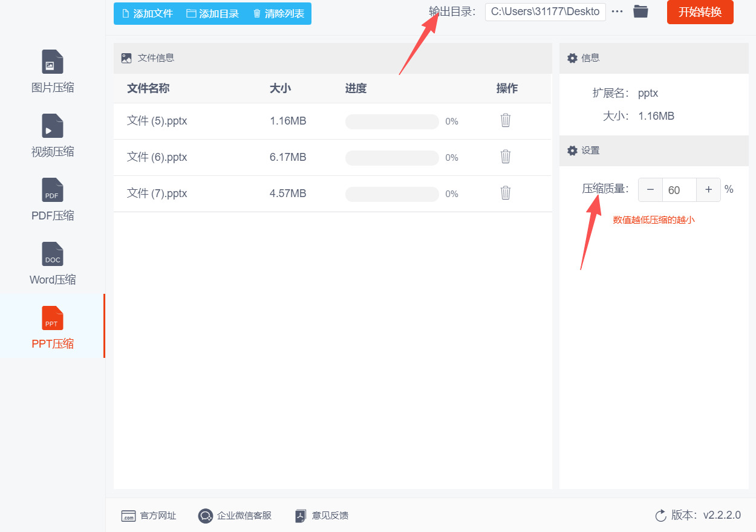This screenshot has width=756, height=532.
Task: Click the 4.57MB size cell
Action: tap(288, 193)
